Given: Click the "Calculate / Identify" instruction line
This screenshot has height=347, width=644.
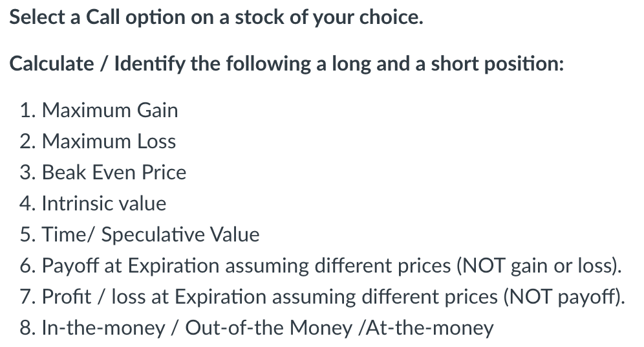Looking at the screenshot, I should click(286, 63).
